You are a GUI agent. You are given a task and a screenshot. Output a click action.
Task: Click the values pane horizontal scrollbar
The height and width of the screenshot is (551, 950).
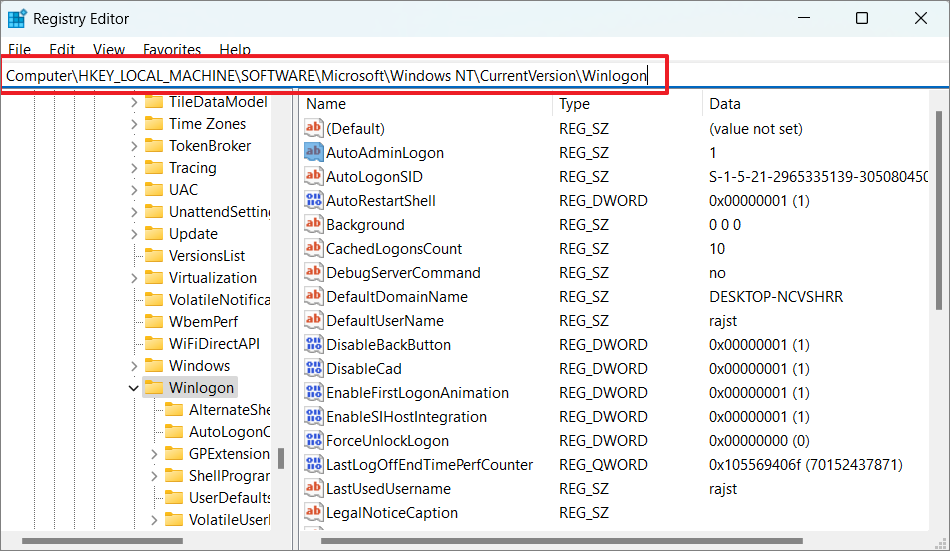(x=562, y=541)
